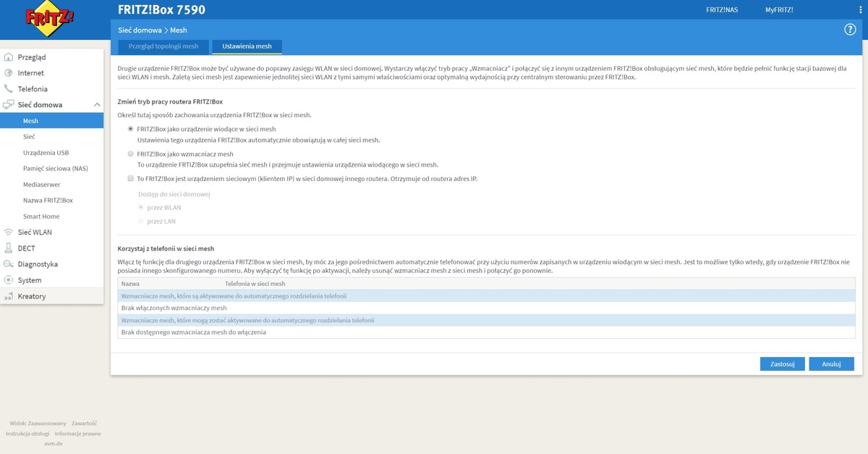This screenshot has height=454, width=868.
Task: Open the Internet menu item
Action: [x=31, y=73]
